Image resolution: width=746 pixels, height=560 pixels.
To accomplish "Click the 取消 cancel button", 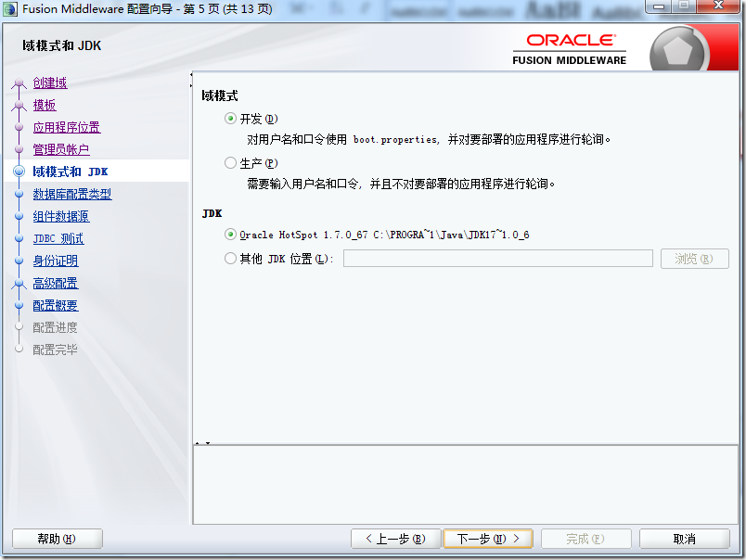I will [x=684, y=539].
